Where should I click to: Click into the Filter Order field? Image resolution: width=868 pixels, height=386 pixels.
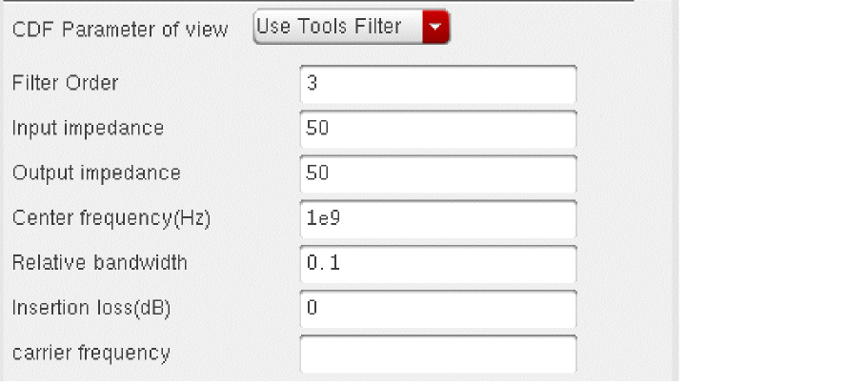point(437,84)
